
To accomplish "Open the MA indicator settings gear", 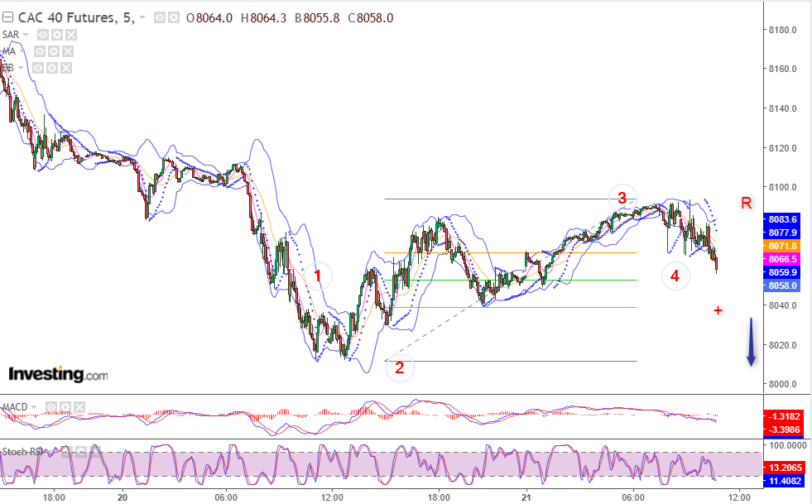I will (54, 51).
